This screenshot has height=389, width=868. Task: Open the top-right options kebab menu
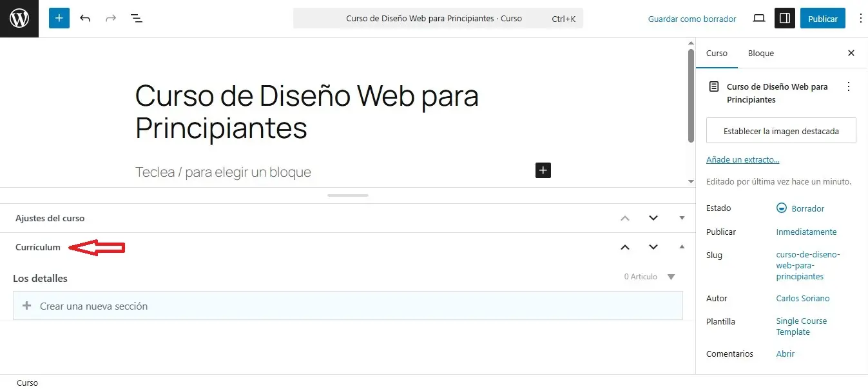click(860, 19)
